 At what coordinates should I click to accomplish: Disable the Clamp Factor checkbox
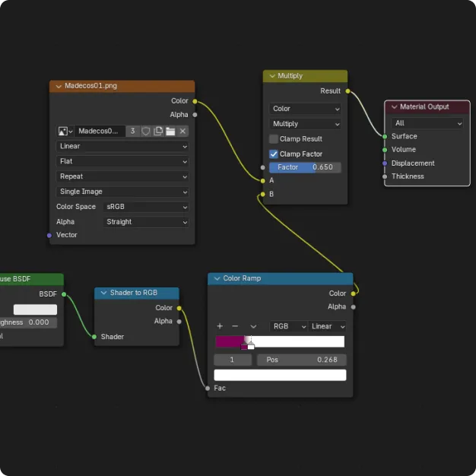coord(273,154)
